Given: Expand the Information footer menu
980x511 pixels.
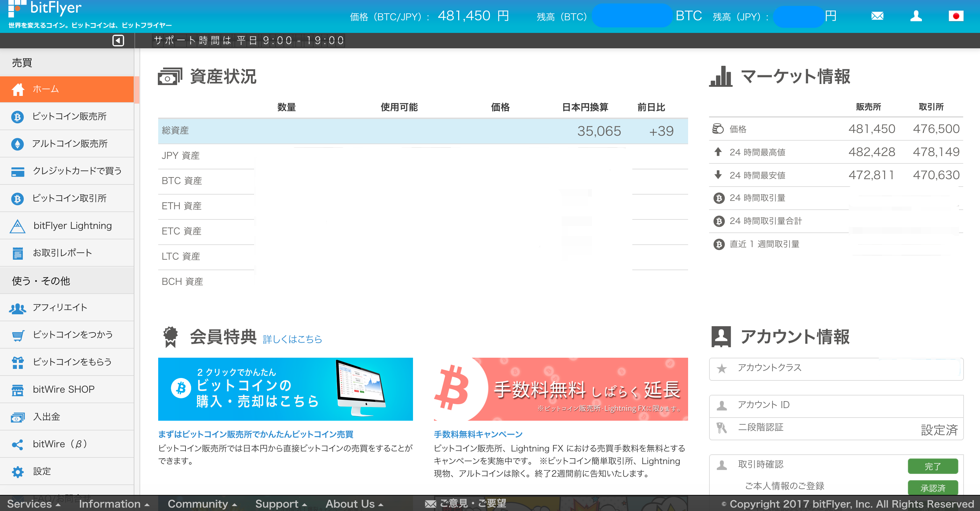Looking at the screenshot, I should [114, 504].
